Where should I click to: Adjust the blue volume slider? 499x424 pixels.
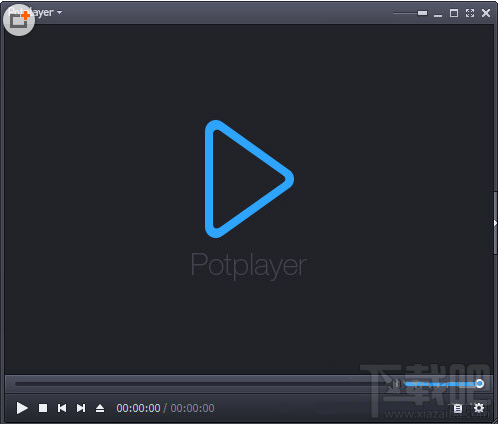click(444, 384)
